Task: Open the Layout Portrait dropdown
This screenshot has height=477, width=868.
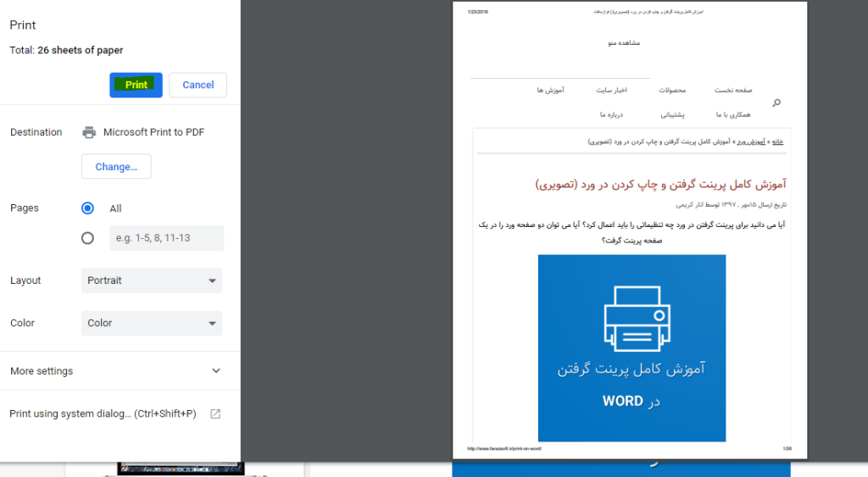Action: coord(152,280)
